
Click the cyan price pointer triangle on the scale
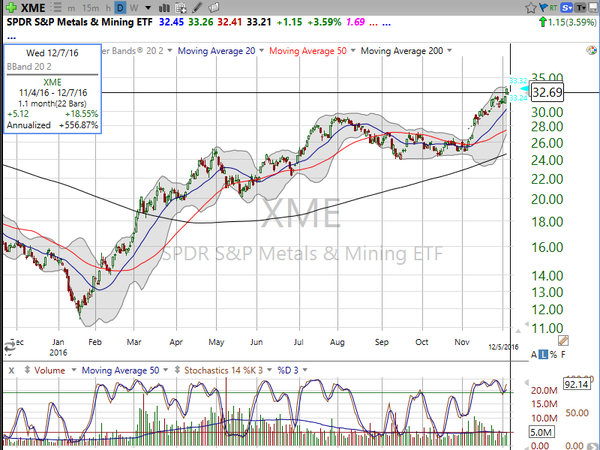[x=526, y=89]
